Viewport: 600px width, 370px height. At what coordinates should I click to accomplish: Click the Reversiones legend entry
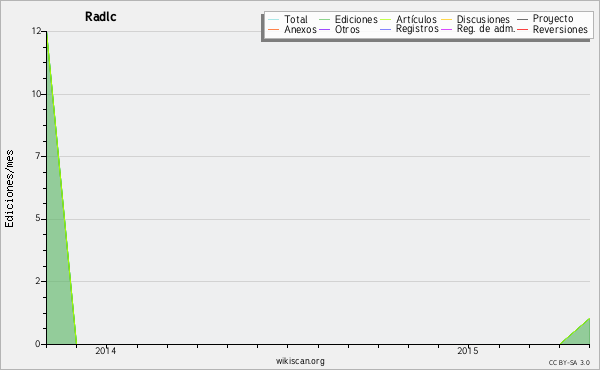[x=552, y=29]
